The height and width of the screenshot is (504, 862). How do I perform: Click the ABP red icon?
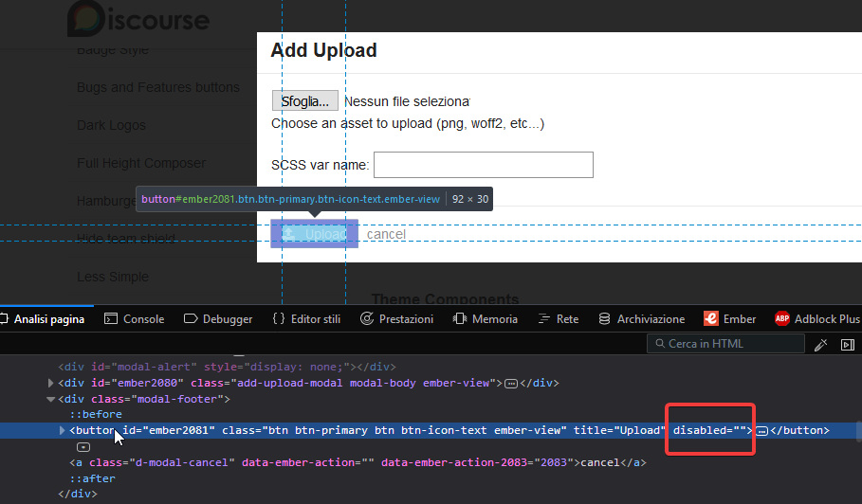(x=782, y=318)
